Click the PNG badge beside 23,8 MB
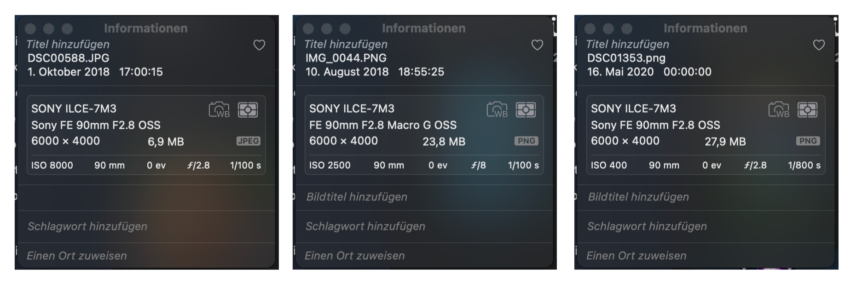The width and height of the screenshot is (868, 285). (527, 141)
